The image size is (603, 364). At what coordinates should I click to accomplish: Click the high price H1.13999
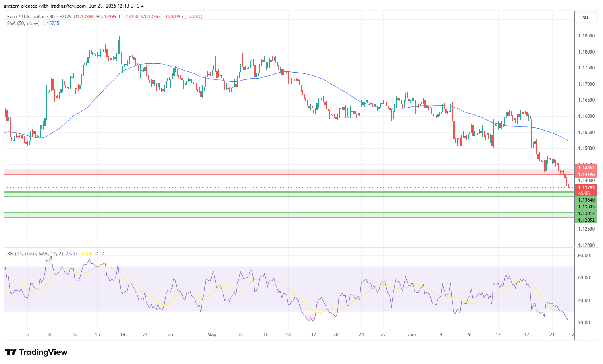tap(106, 17)
